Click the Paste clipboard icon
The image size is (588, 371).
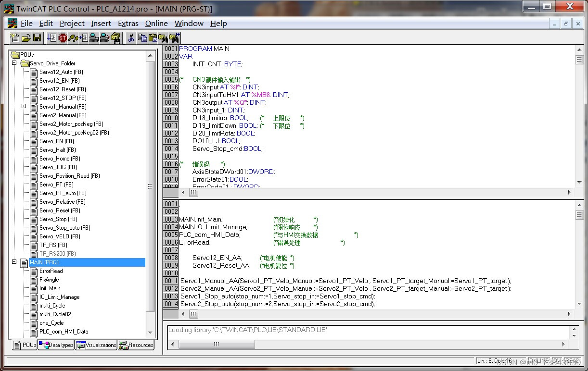153,38
